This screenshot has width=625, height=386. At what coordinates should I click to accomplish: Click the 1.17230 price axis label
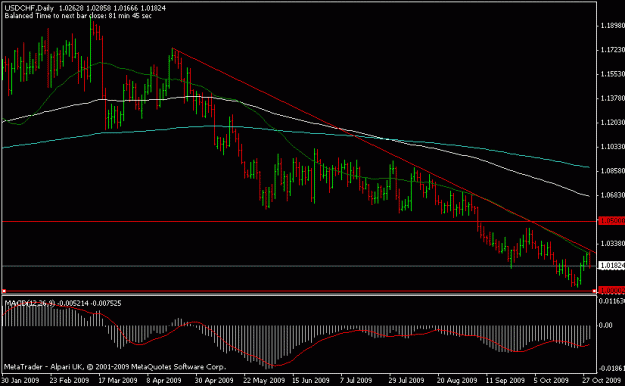click(612, 50)
